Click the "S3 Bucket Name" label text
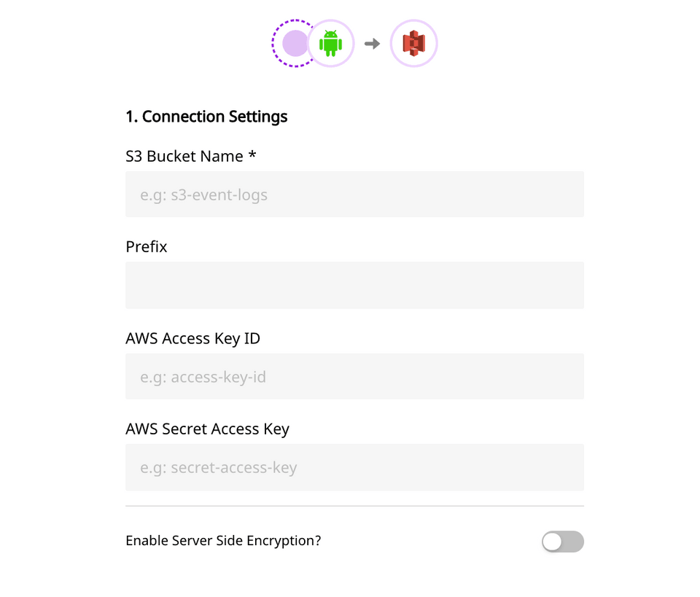The height and width of the screenshot is (597, 700). 184,156
